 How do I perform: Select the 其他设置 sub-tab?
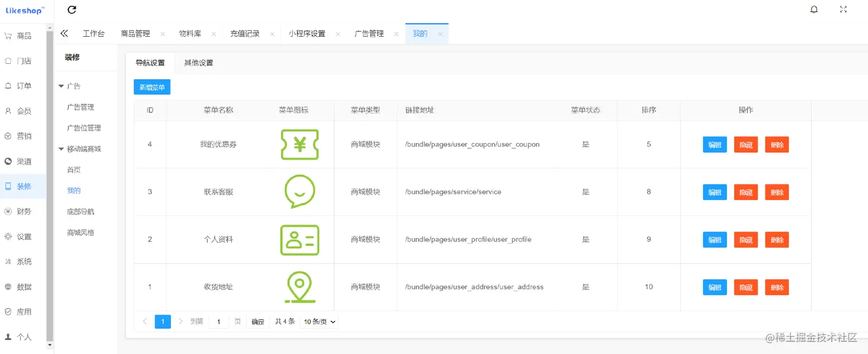click(x=199, y=63)
